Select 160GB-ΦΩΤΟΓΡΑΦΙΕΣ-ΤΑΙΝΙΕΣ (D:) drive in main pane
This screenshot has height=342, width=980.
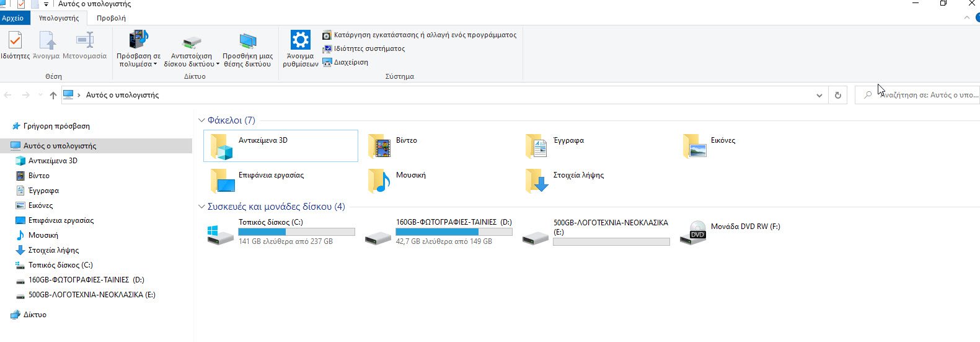coord(438,232)
